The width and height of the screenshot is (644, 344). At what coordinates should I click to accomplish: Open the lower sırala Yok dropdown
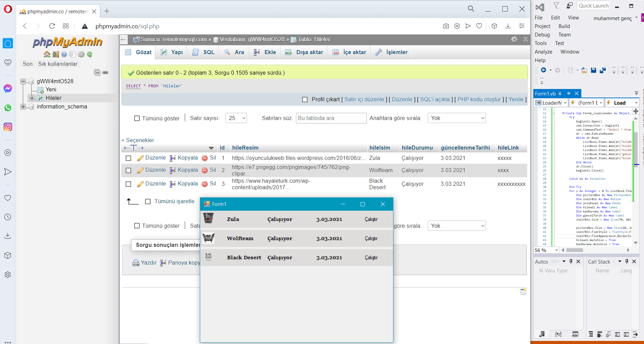(x=457, y=226)
